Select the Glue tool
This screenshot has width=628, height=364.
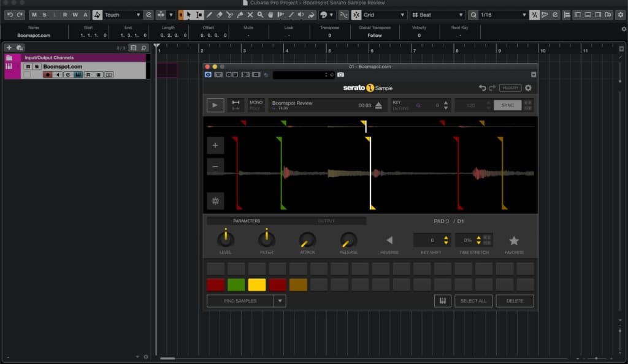coord(240,15)
